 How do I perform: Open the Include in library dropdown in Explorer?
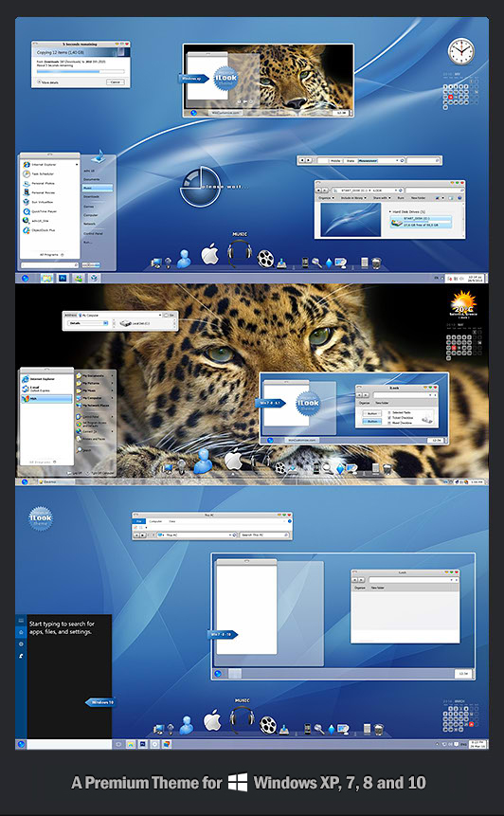click(353, 198)
